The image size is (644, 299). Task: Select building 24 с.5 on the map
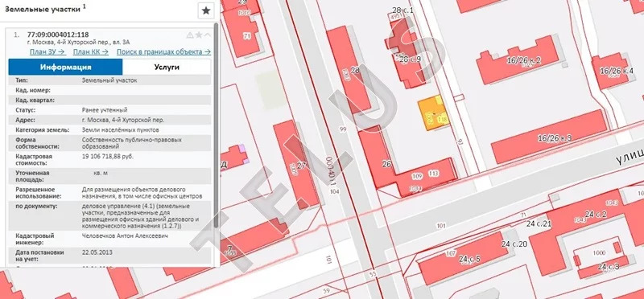click(x=464, y=258)
